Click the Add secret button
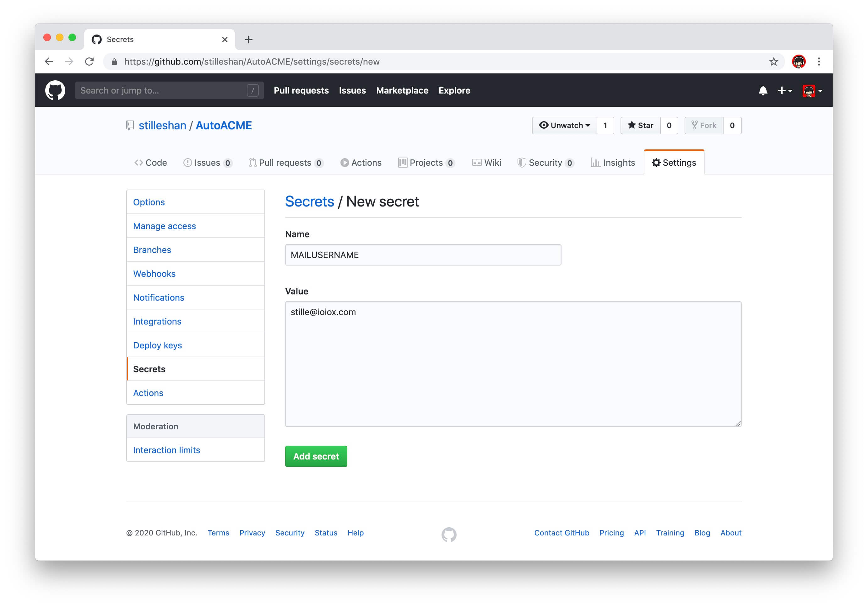The width and height of the screenshot is (868, 607). pyautogui.click(x=316, y=456)
